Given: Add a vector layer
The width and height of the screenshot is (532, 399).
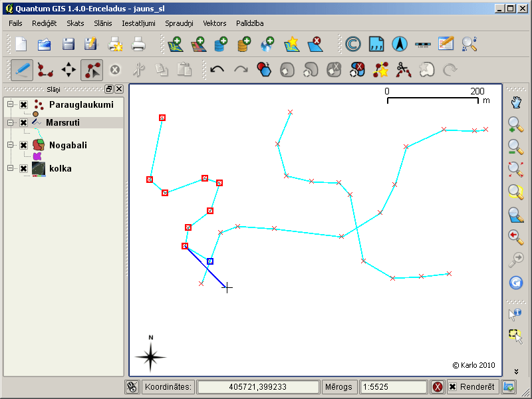Looking at the screenshot, I should pos(176,45).
